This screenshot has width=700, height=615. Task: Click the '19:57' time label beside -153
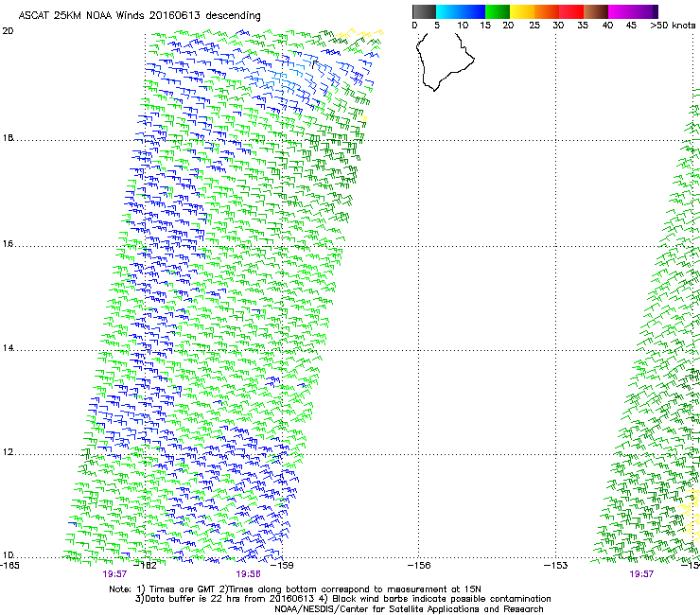point(641,574)
